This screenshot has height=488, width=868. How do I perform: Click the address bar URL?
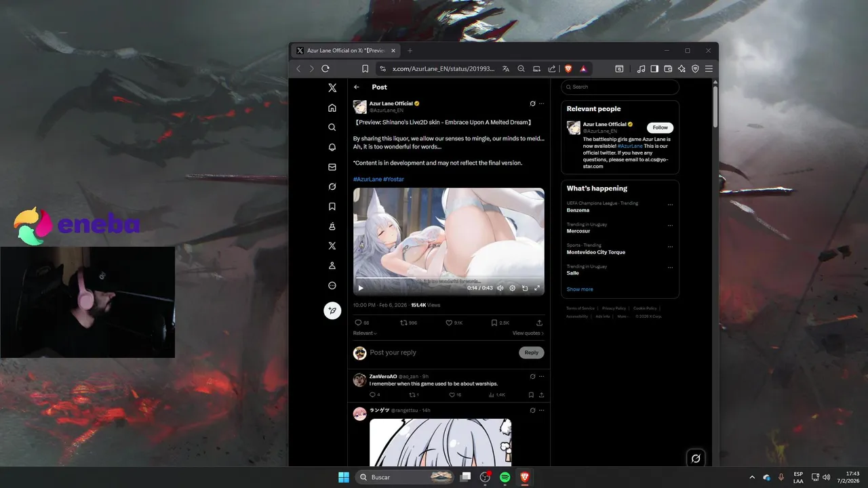click(443, 68)
